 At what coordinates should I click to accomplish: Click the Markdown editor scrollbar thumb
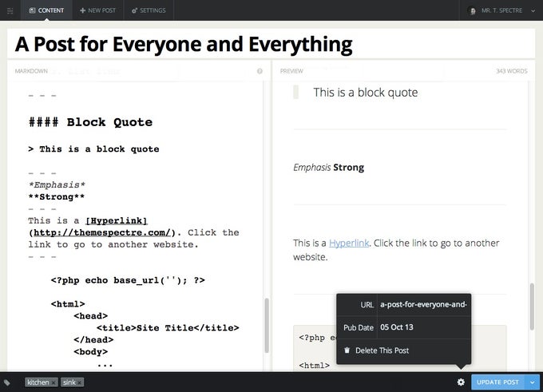(267, 326)
